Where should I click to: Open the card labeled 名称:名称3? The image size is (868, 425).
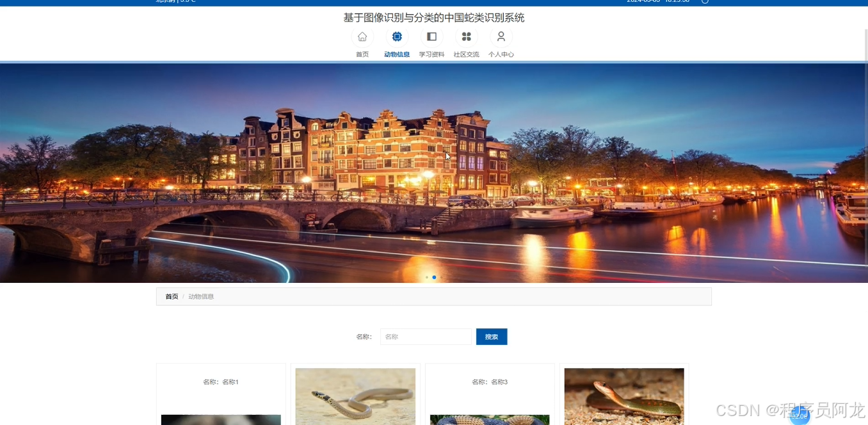click(x=490, y=394)
